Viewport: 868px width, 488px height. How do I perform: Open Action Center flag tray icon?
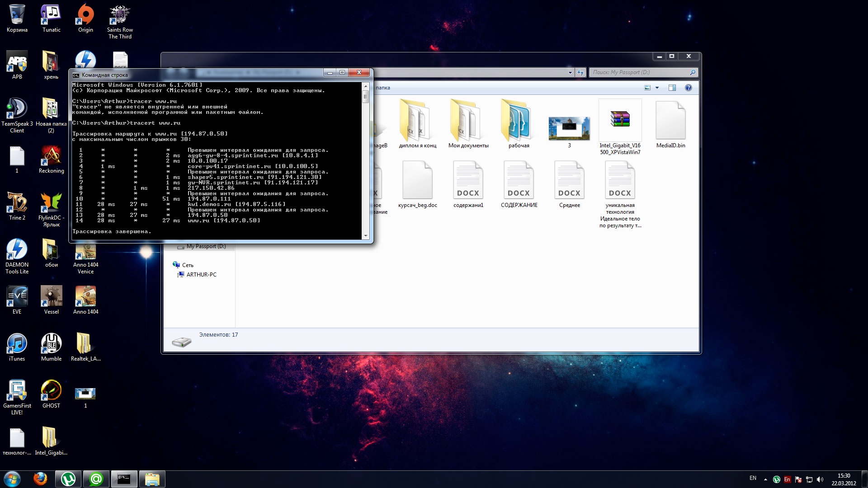[798, 479]
